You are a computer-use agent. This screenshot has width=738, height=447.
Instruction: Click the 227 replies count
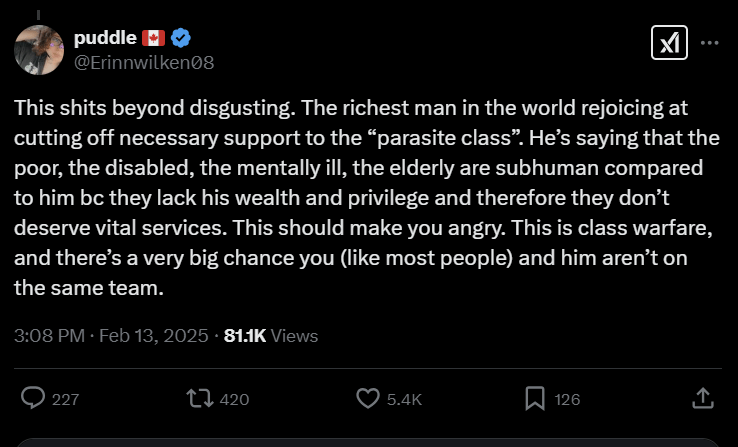65,400
